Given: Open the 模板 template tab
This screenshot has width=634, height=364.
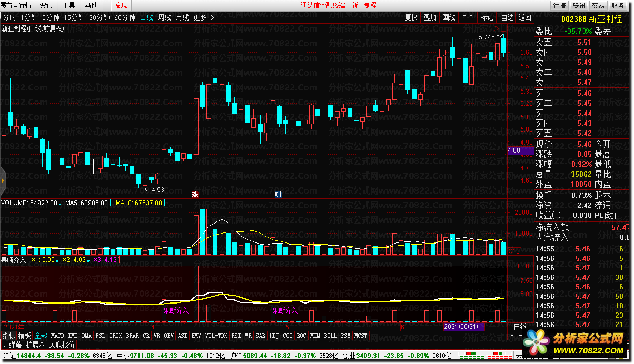Looking at the screenshot, I should coord(25,336).
